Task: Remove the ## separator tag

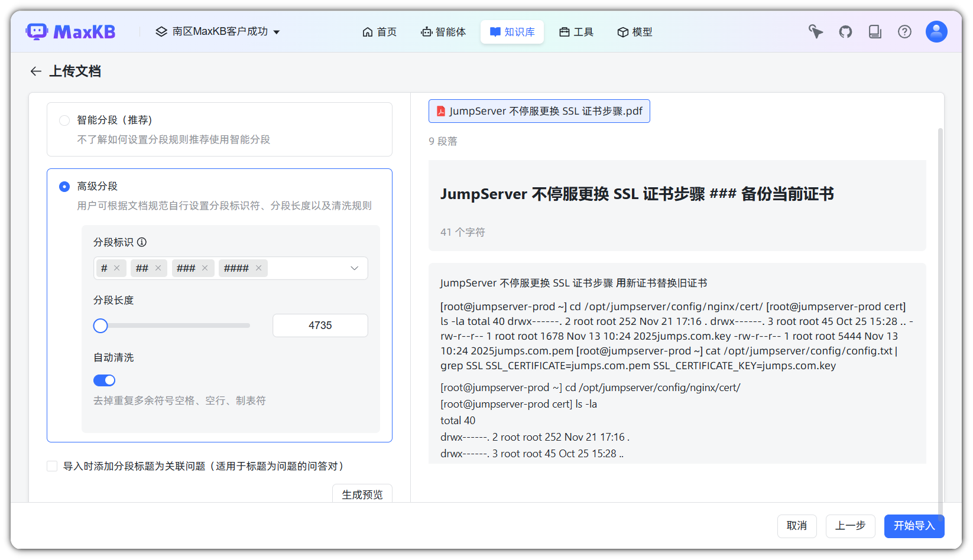Action: (x=158, y=268)
